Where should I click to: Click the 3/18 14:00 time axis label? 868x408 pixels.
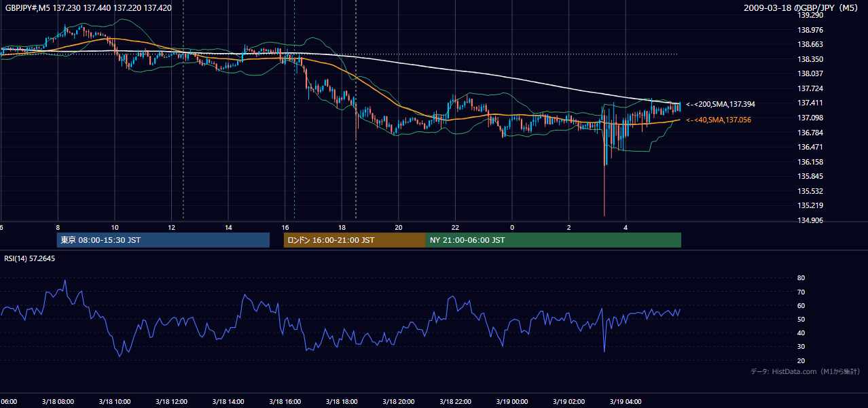[x=228, y=402]
